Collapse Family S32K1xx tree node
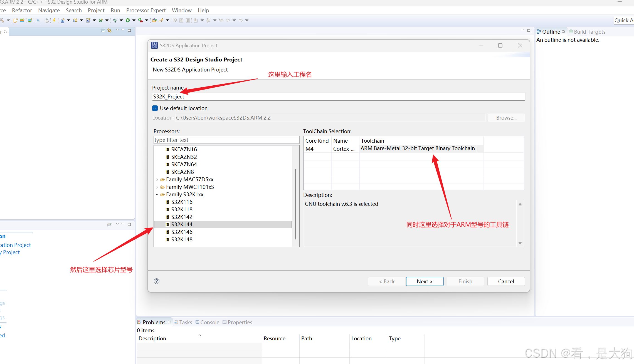This screenshot has height=364, width=634. [x=157, y=195]
